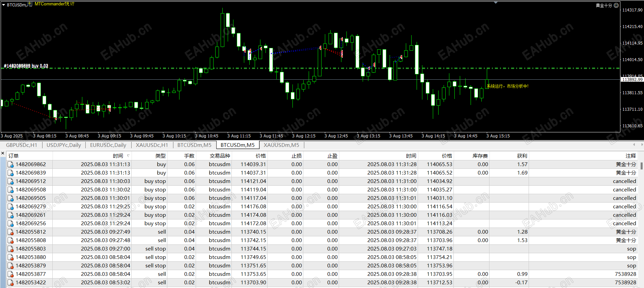Click time axis label 3 Aug 15:15
The width and height of the screenshot is (644, 288).
[498, 136]
